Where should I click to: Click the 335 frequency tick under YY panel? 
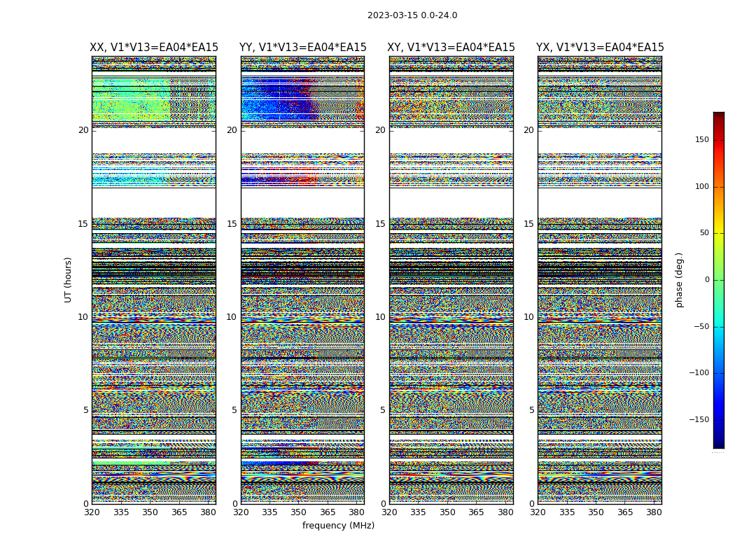(x=269, y=512)
